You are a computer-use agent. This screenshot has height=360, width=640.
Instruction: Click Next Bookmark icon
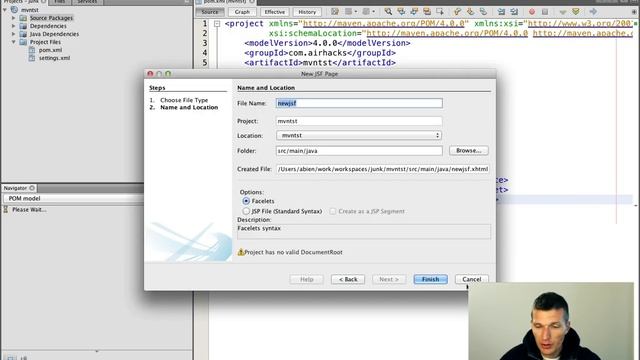[470, 12]
